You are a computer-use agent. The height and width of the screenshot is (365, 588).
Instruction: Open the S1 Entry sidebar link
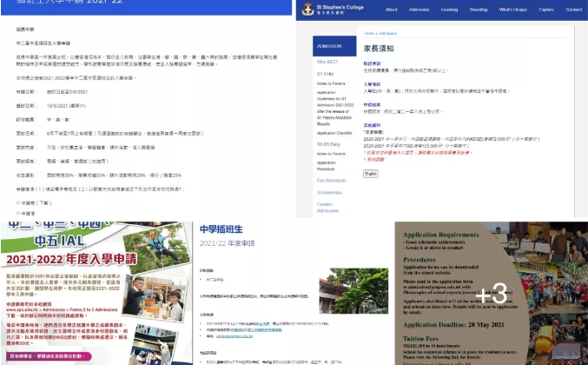click(x=325, y=74)
